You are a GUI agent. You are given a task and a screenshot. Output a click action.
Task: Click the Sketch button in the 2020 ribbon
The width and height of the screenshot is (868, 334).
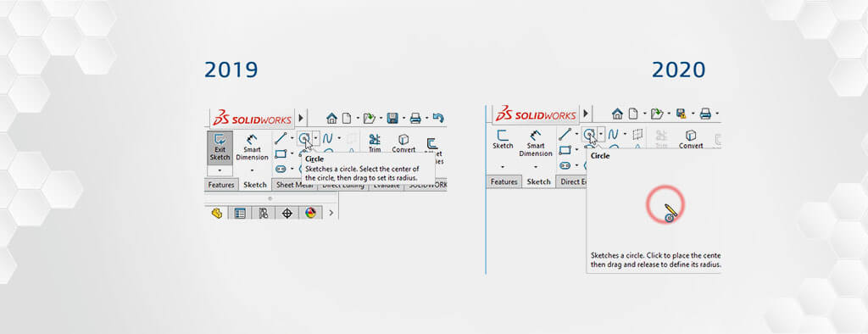coord(503,140)
